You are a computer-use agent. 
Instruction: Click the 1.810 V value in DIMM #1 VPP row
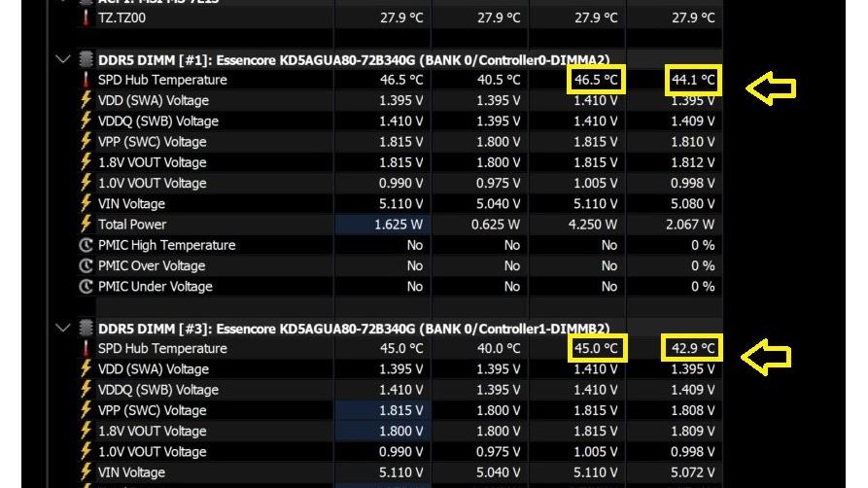692,142
